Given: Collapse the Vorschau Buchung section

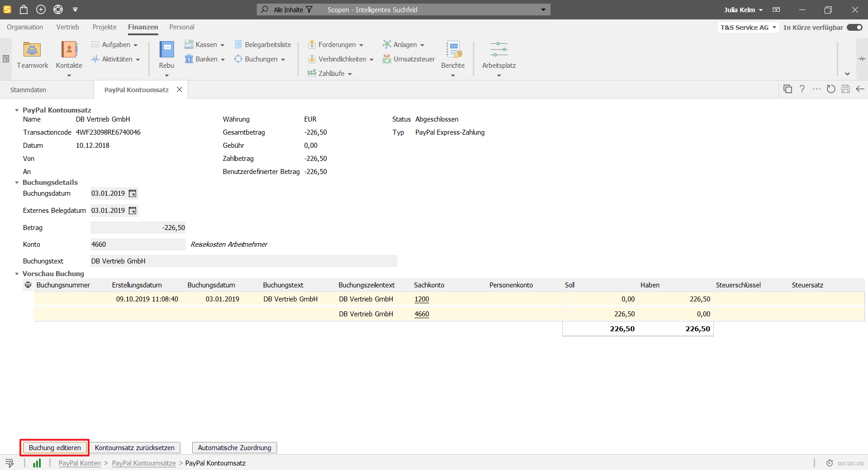Looking at the screenshot, I should 17,274.
